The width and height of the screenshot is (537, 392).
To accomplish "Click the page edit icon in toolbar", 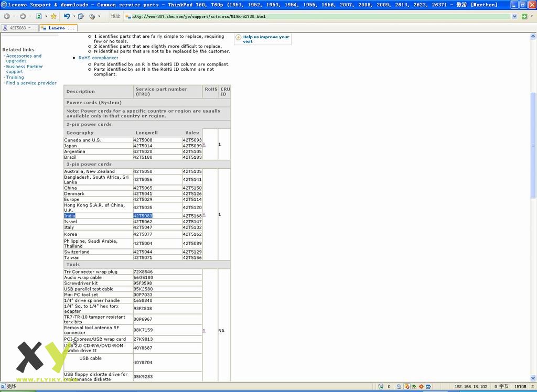I will pyautogui.click(x=81, y=16).
